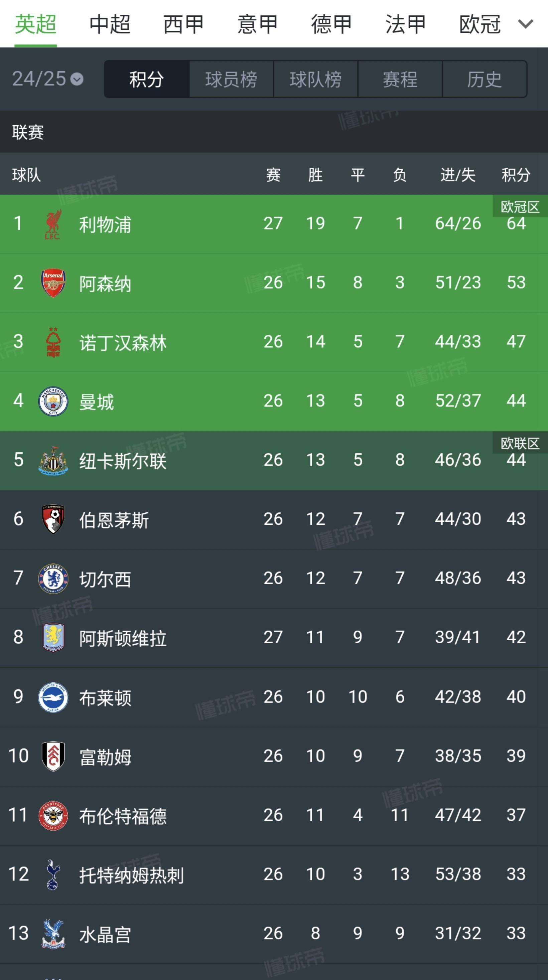Tap the Chelsea club crest icon

click(x=53, y=579)
